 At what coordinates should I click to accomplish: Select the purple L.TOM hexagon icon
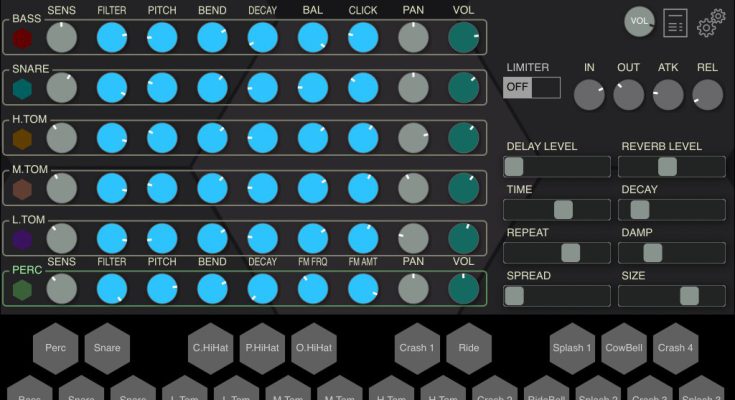22,238
